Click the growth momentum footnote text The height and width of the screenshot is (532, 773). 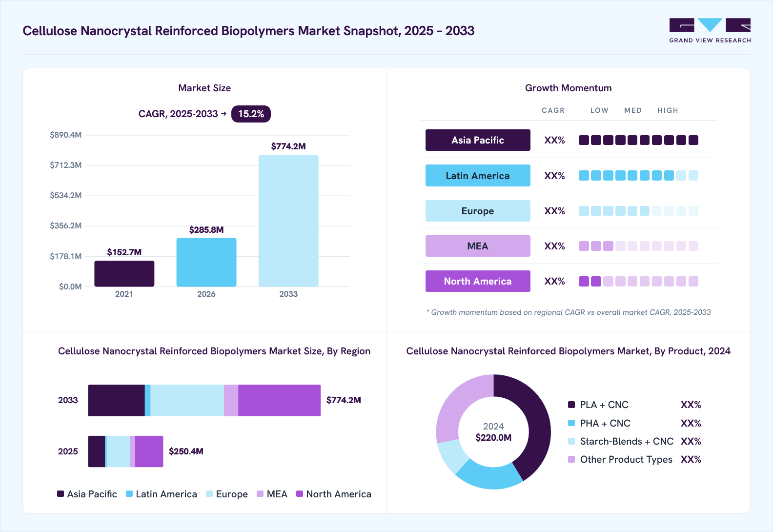pyautogui.click(x=569, y=312)
